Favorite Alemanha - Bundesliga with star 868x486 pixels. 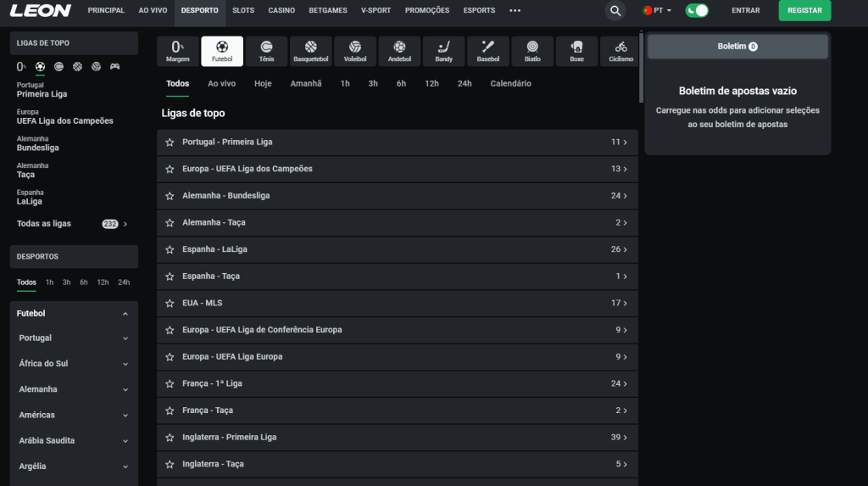click(170, 196)
